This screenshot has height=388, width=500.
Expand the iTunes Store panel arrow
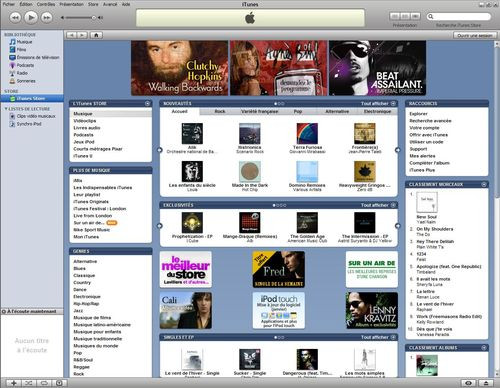pyautogui.click(x=147, y=104)
